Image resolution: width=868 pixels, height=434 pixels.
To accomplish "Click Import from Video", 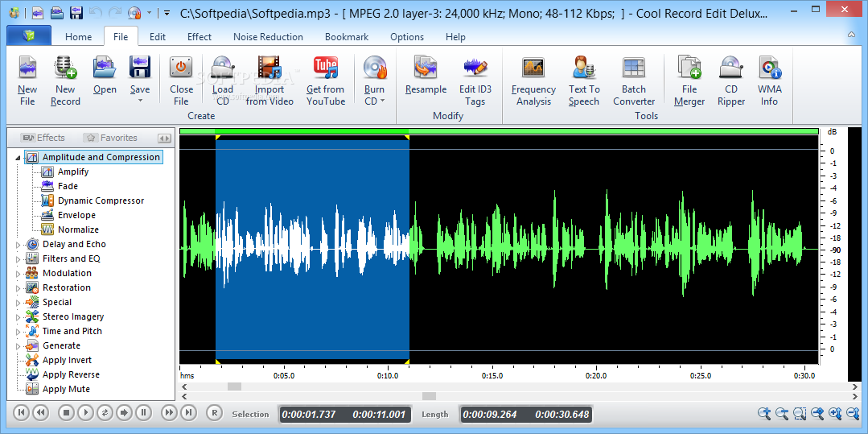I will point(269,81).
